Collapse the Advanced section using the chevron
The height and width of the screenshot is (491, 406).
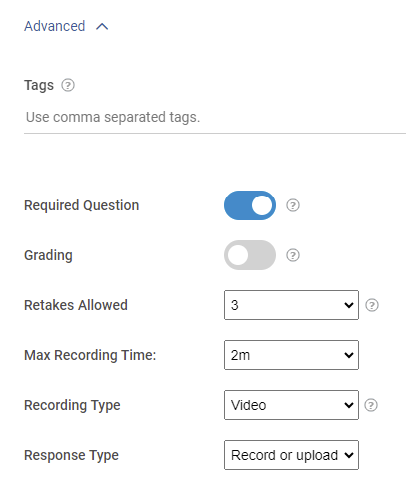click(102, 26)
